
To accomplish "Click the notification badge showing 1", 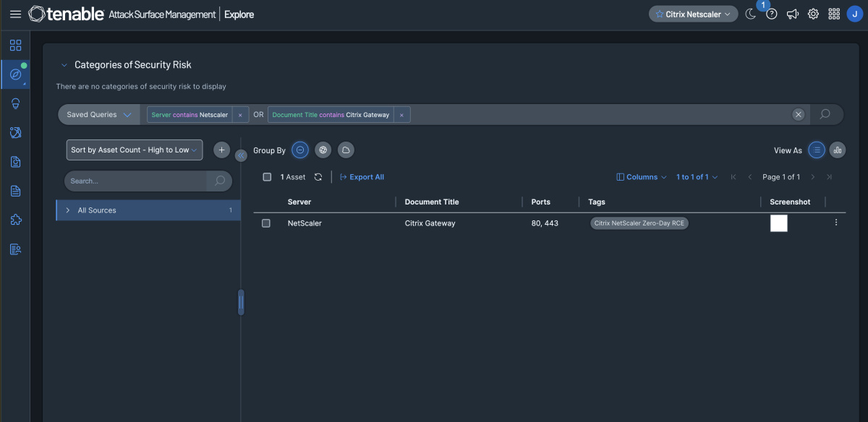I will point(765,5).
